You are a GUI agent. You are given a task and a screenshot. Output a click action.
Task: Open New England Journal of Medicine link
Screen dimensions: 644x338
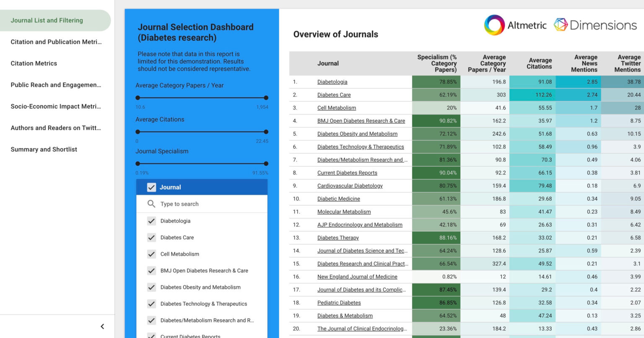pos(357,277)
